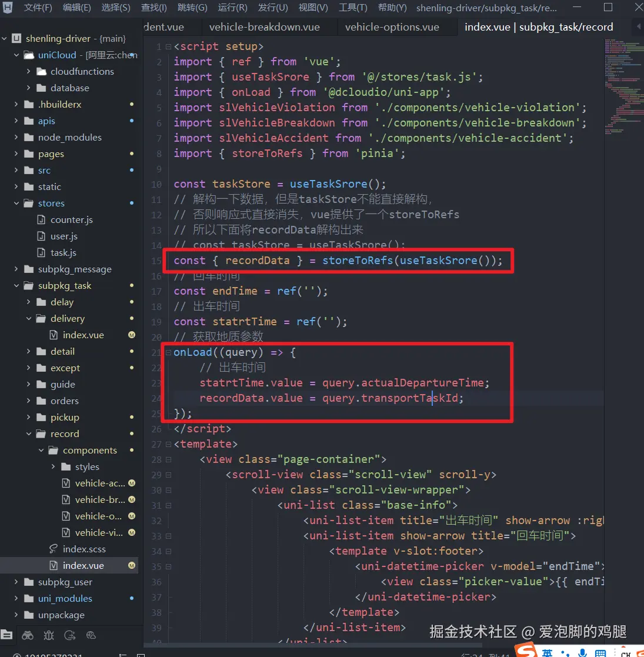Viewport: 644px width, 657px height.
Task: Expand the subpkg_user folder
Action: 16,582
